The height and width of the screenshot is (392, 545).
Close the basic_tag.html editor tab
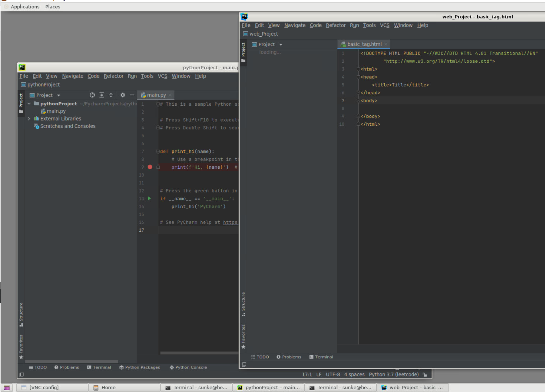coord(386,44)
